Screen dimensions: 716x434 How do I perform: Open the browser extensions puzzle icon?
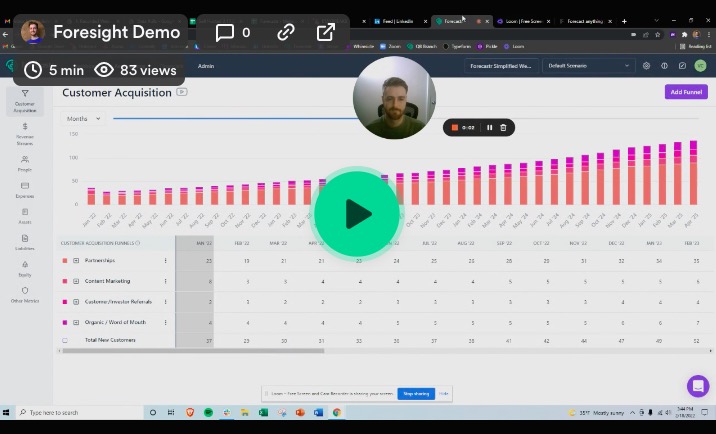[684, 34]
